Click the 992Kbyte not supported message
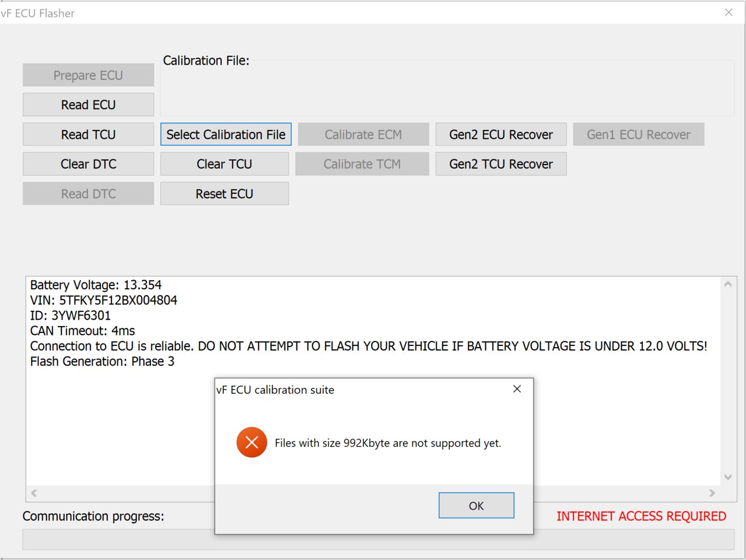Viewport: 746px width, 560px height. (388, 443)
